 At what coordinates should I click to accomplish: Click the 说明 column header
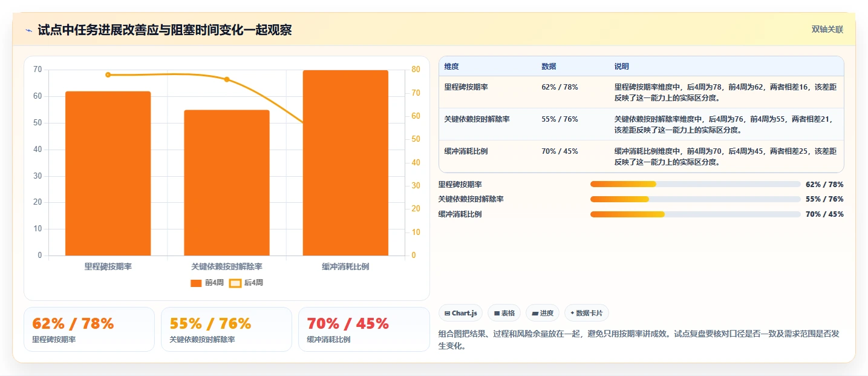pos(621,67)
